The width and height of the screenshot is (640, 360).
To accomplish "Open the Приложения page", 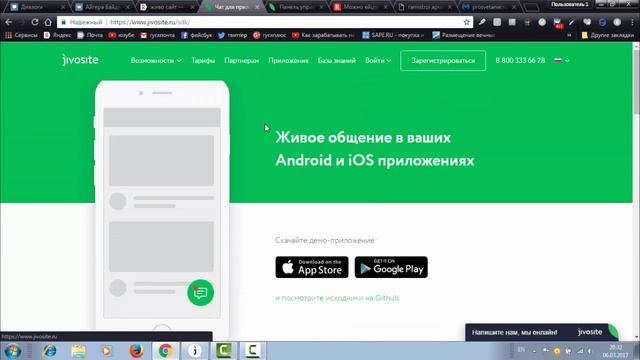I will 288,60.
